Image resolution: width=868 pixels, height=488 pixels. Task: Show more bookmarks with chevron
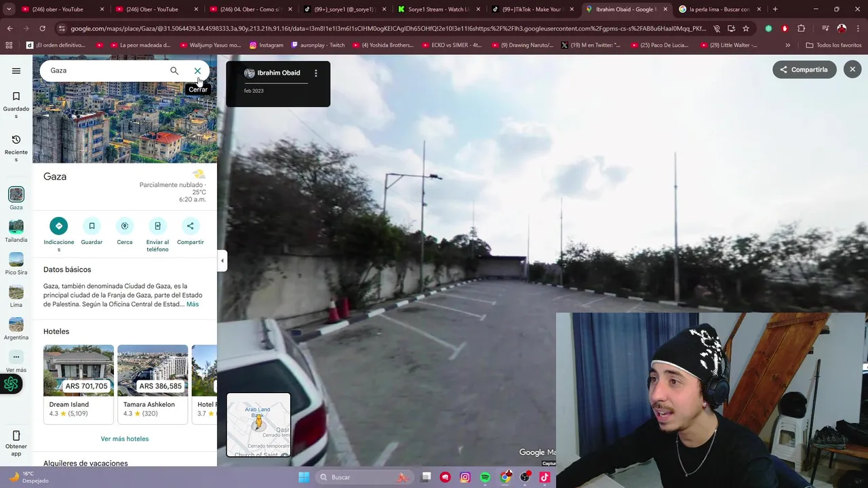[x=787, y=45]
